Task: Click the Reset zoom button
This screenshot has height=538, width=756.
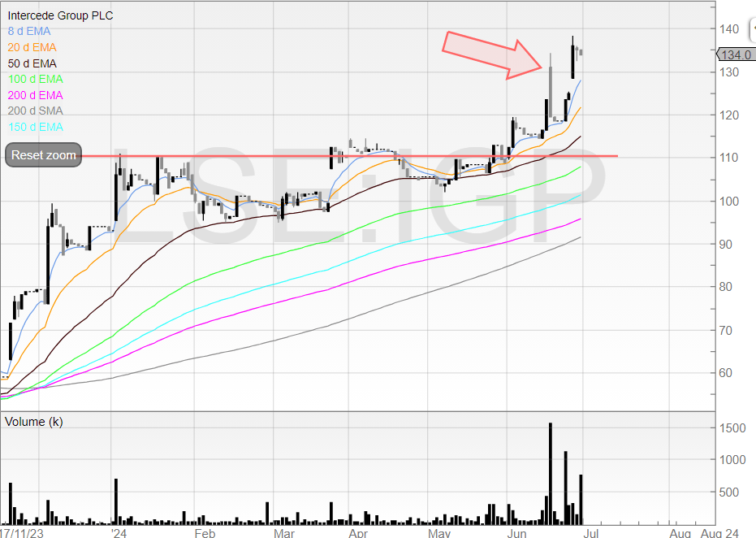Action: 43,155
